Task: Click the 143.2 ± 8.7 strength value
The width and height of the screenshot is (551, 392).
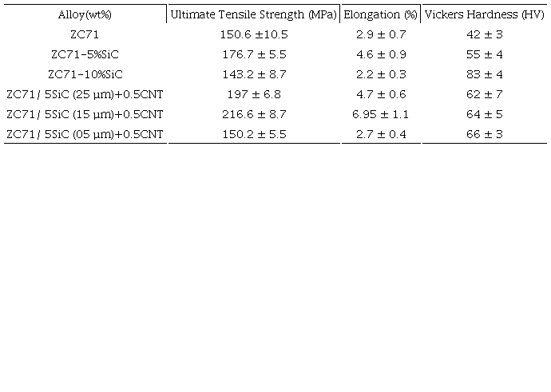Action: 253,75
